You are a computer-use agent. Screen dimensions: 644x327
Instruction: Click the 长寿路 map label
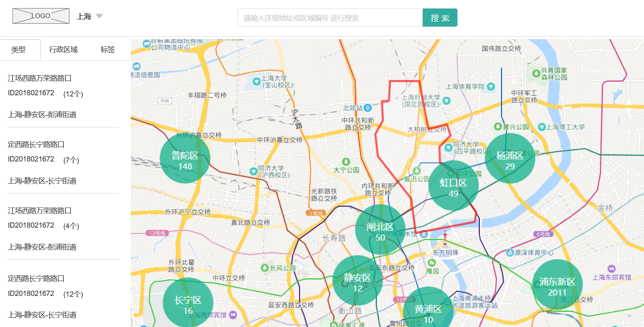click(334, 238)
